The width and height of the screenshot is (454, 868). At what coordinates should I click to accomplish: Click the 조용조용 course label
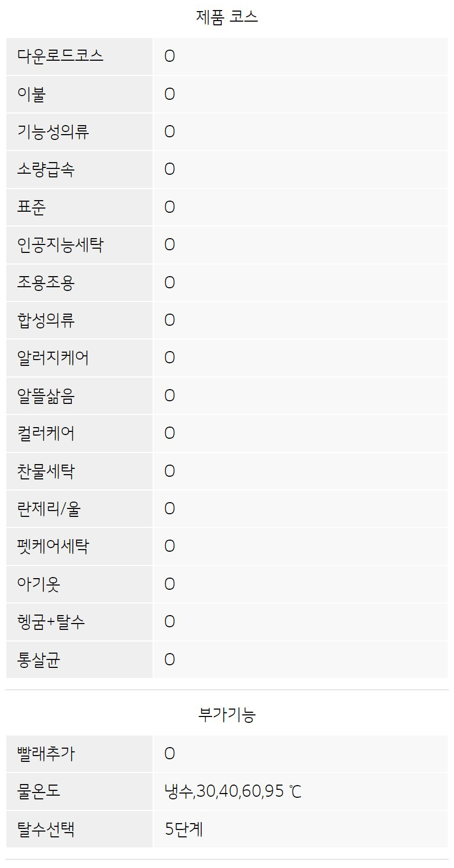(x=46, y=282)
